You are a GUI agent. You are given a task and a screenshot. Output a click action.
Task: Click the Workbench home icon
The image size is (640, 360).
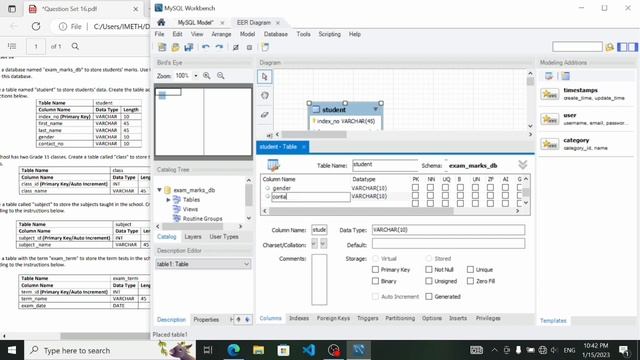coord(161,22)
